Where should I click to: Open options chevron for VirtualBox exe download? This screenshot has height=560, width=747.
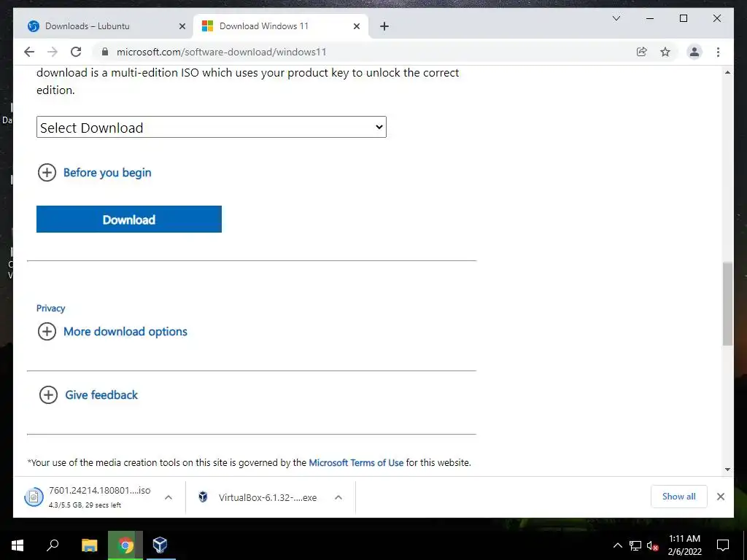(x=338, y=497)
